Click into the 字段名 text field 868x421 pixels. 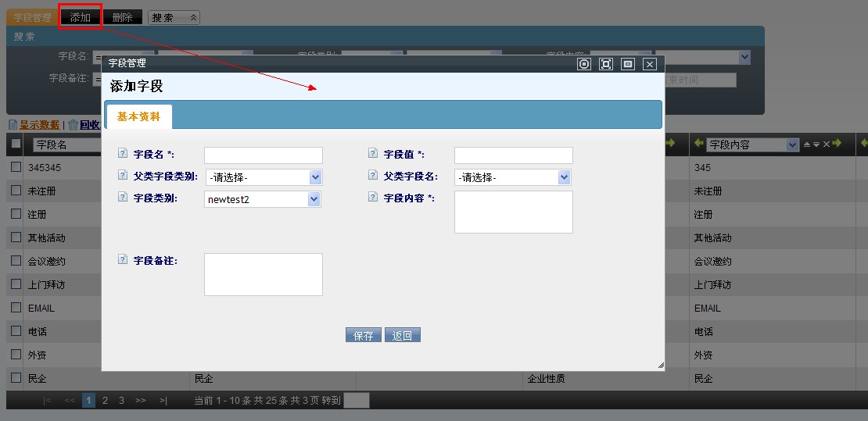[263, 155]
